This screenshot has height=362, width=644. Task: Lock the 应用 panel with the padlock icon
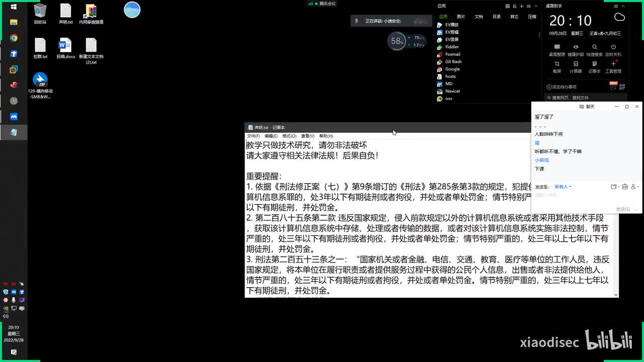pos(515,6)
